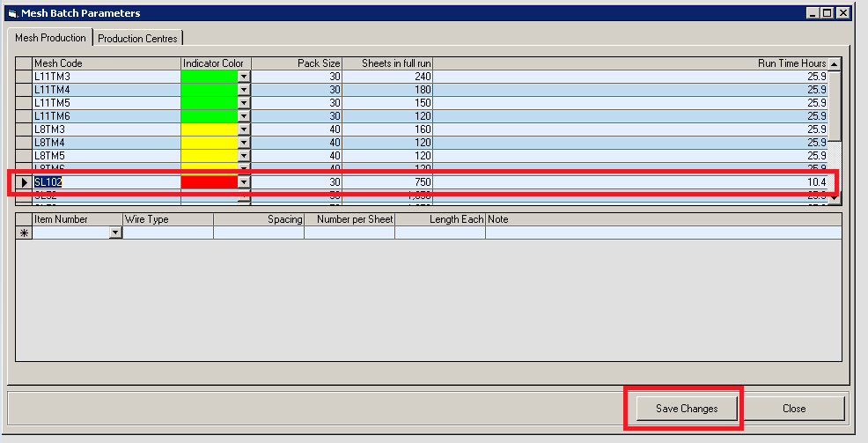The image size is (868, 443).
Task: Click the Item Number column header
Action: 77,219
